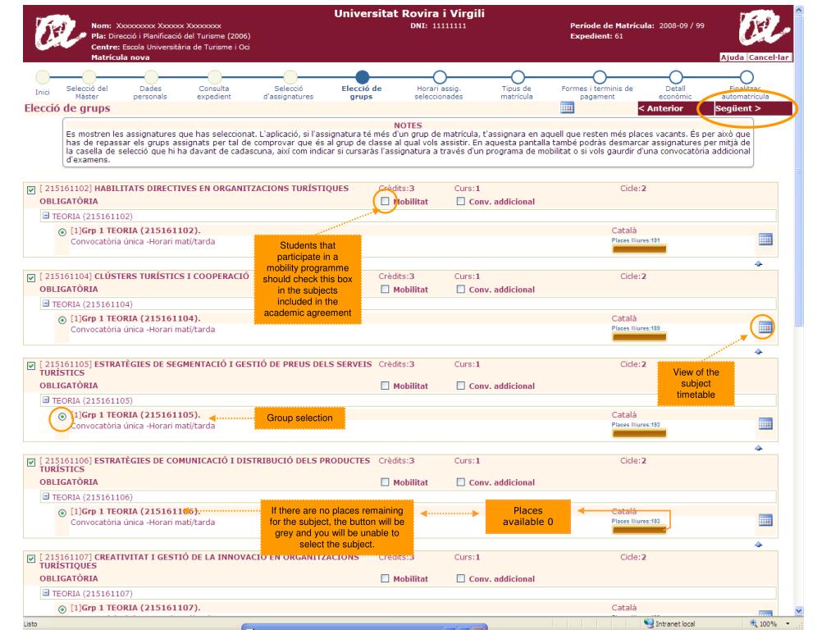The width and height of the screenshot is (840, 630).
Task: Click URV logo at top left
Action: (x=59, y=32)
